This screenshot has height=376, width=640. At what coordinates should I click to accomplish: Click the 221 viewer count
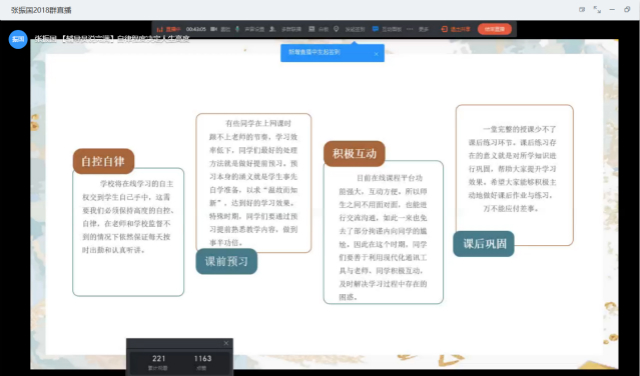(158, 358)
